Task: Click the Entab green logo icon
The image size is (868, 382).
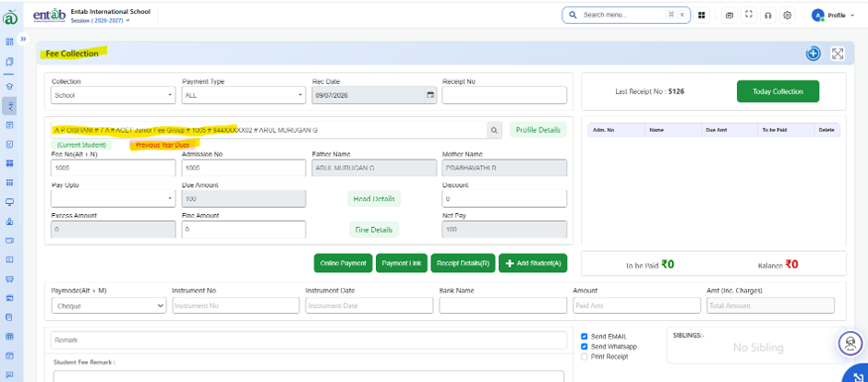Action: (x=10, y=18)
